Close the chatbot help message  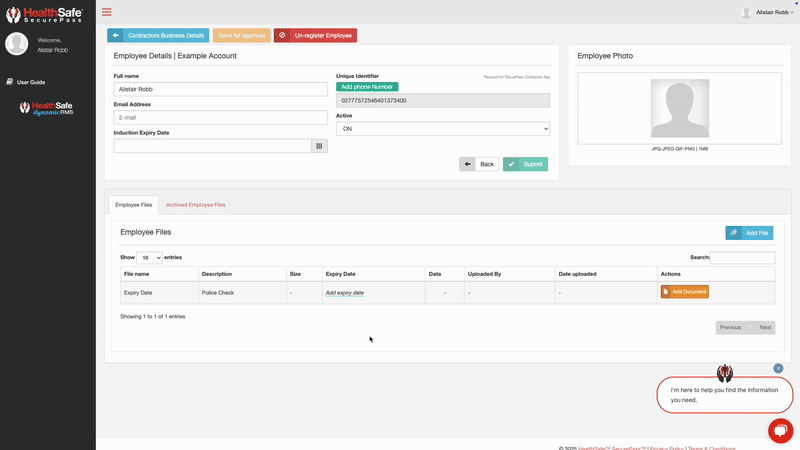pos(778,368)
